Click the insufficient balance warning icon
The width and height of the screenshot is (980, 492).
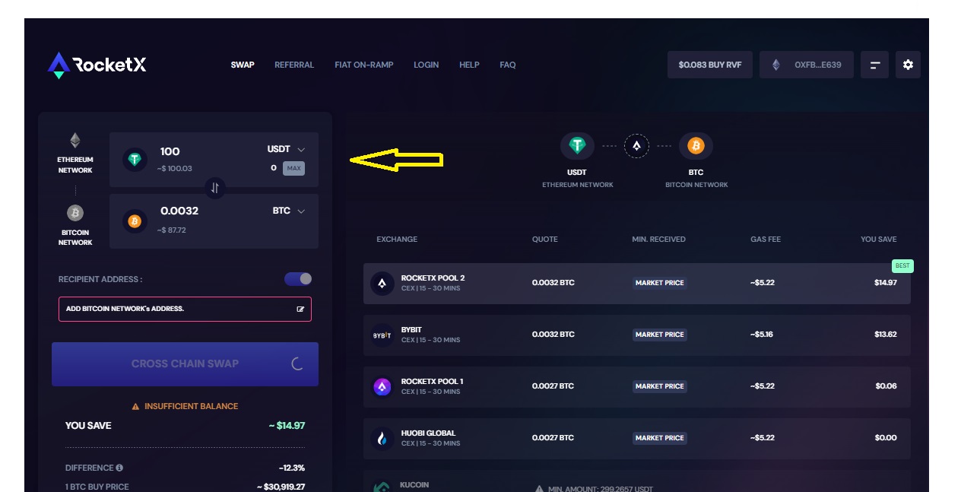[x=135, y=406]
